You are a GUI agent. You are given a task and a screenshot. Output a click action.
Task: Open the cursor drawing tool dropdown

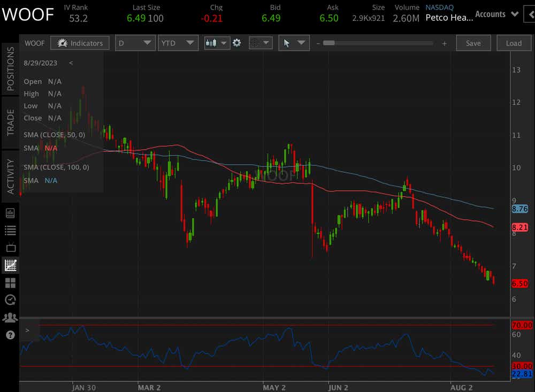[294, 43]
